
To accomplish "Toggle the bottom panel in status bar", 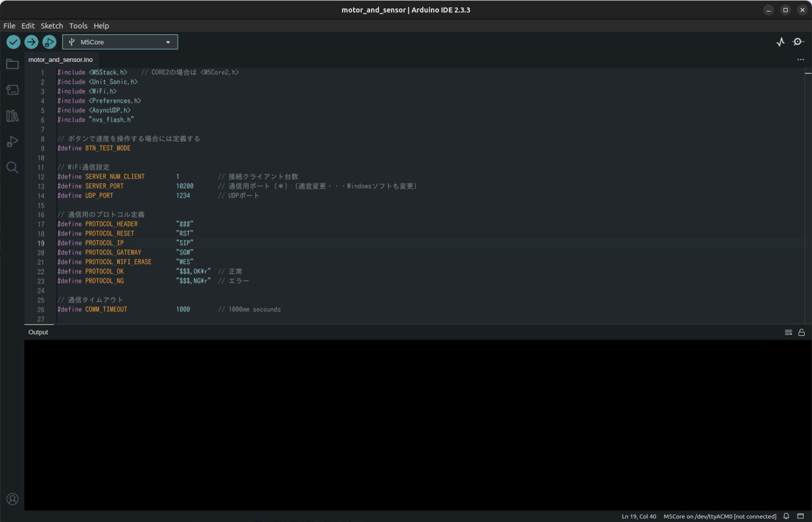I will pos(800,516).
